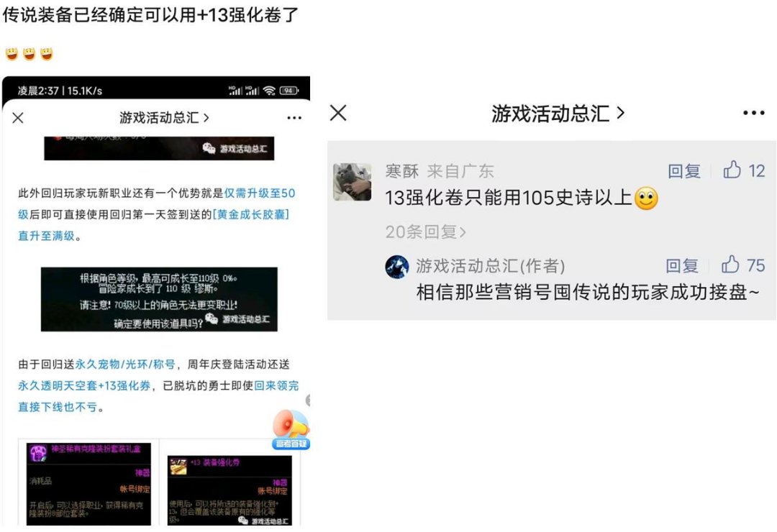Image resolution: width=777 pixels, height=532 pixels.
Task: Expand the 游戏活动总汇 title chevron on right
Action: pyautogui.click(x=620, y=114)
